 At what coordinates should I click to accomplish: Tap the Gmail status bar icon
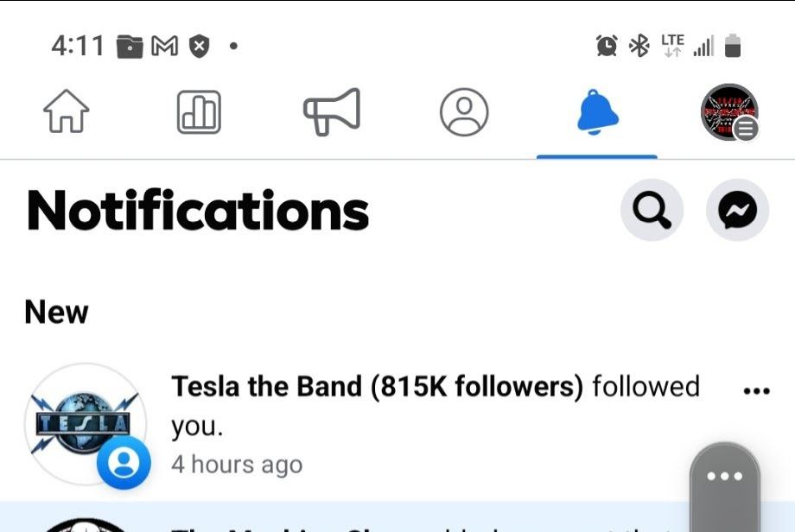point(164,46)
